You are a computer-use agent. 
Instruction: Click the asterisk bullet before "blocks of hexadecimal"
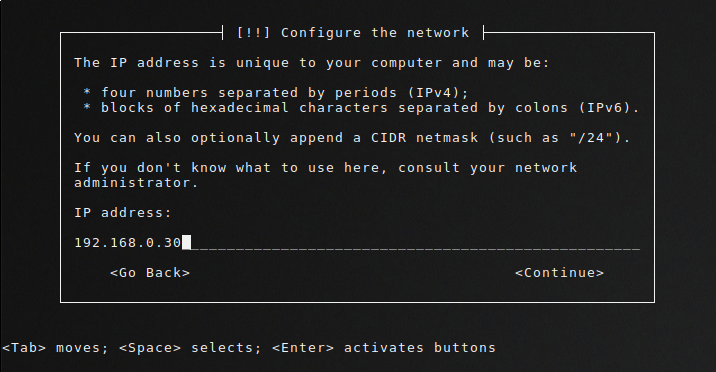(x=87, y=108)
